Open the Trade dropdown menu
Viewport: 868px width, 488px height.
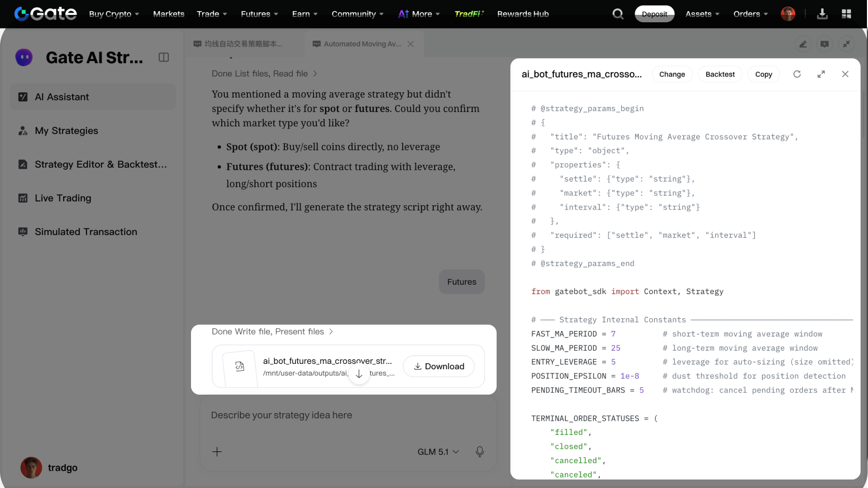click(212, 14)
